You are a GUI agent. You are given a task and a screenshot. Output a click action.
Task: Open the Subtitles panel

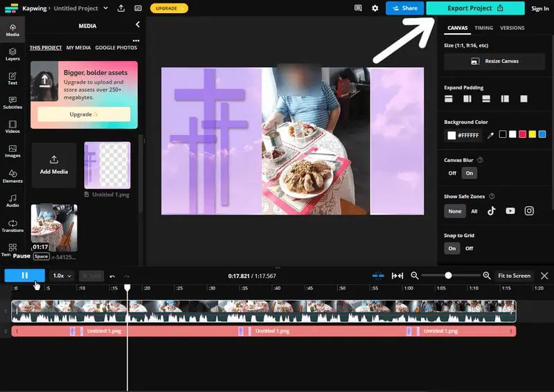12,103
